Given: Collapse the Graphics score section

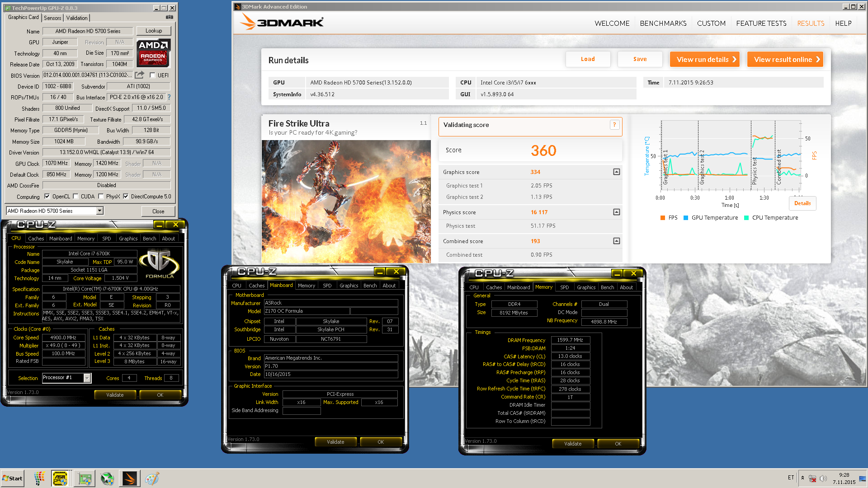Looking at the screenshot, I should [x=616, y=172].
